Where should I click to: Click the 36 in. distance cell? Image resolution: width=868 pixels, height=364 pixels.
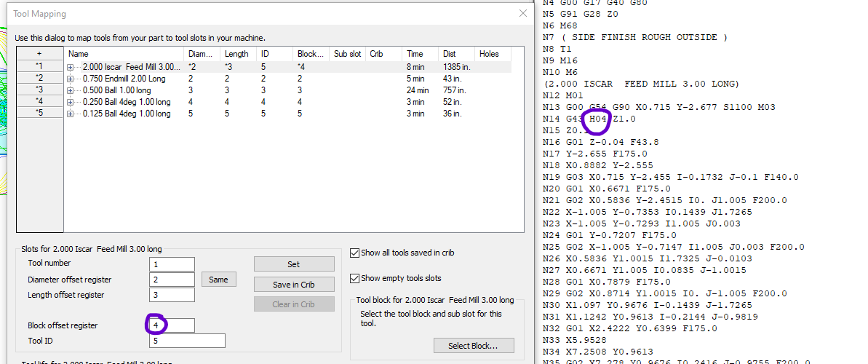pos(452,114)
